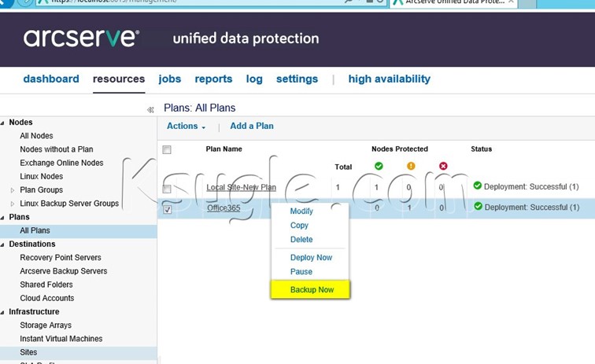Select Deploy Now in context menu
The width and height of the screenshot is (595, 364).
click(x=311, y=257)
